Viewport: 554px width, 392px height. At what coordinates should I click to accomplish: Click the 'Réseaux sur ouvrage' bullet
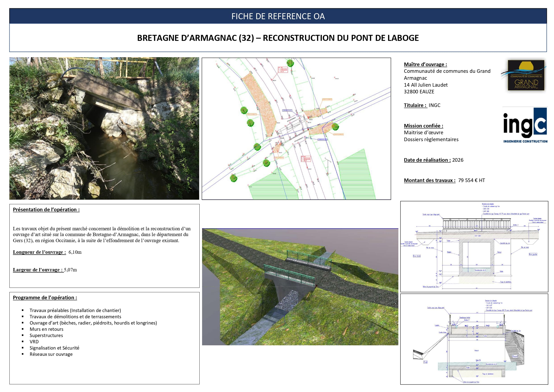pos(51,354)
